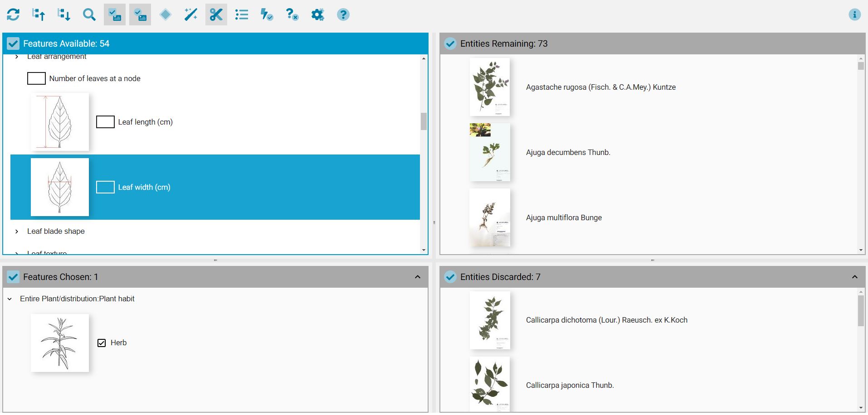
Task: Toggle the Entities Remaining header checkmark
Action: tap(450, 43)
